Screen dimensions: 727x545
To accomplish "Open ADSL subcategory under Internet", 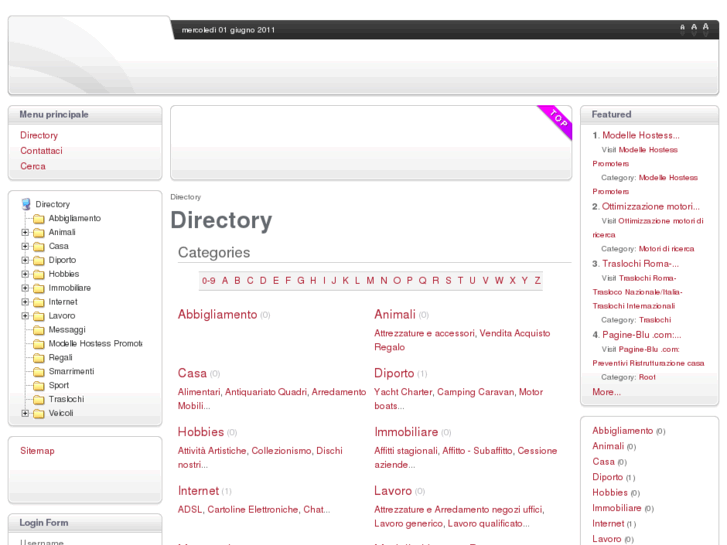I will (x=190, y=510).
